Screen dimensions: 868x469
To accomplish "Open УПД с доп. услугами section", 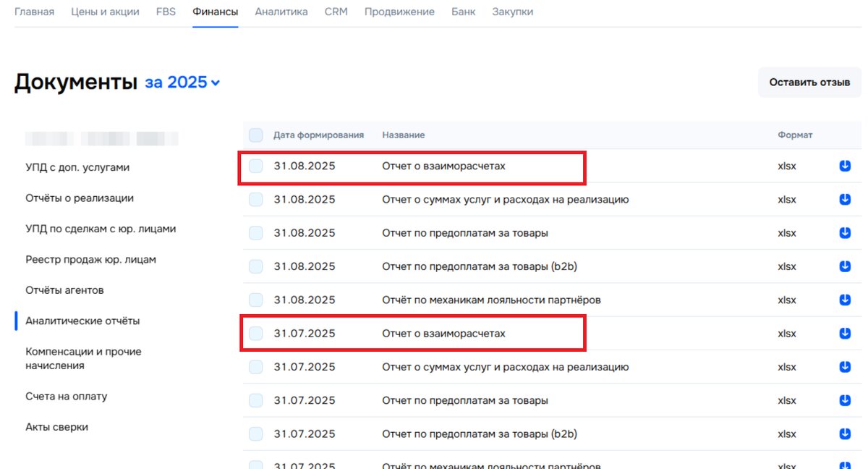I will (x=77, y=167).
